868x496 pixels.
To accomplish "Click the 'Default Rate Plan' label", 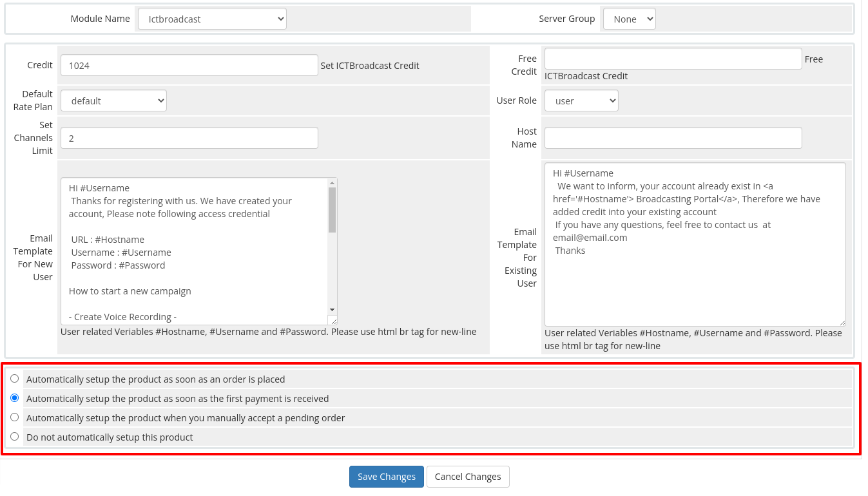I will coord(34,100).
